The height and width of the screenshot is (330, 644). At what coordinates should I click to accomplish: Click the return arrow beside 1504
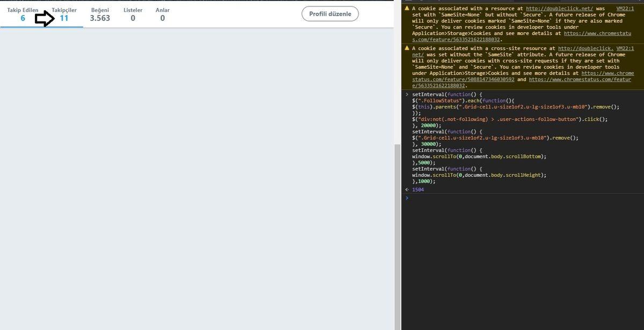407,190
